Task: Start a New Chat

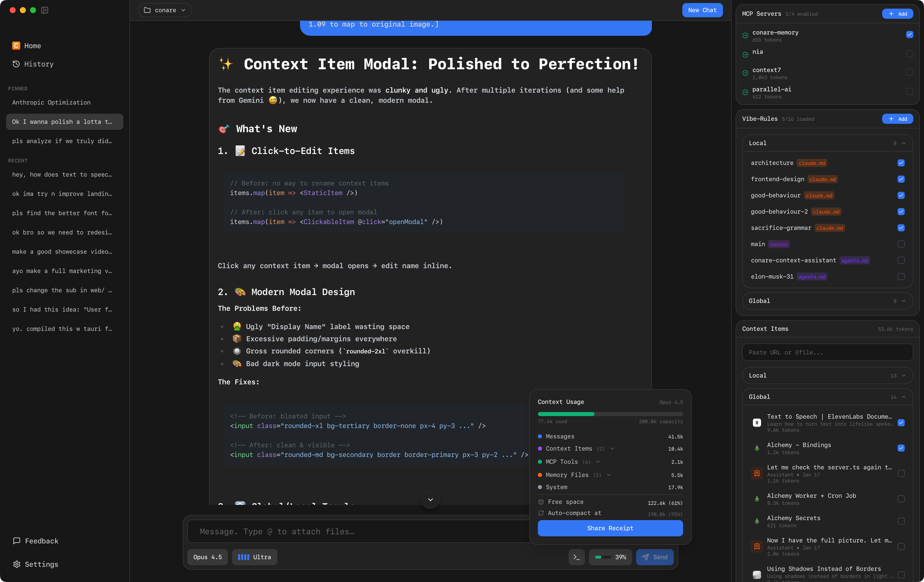Action: 702,10
